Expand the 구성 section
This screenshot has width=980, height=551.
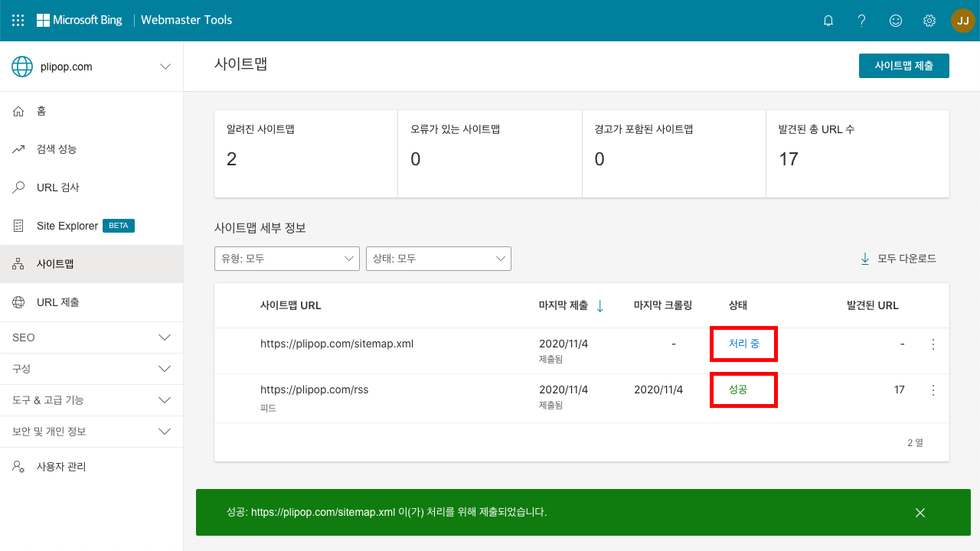click(x=92, y=369)
